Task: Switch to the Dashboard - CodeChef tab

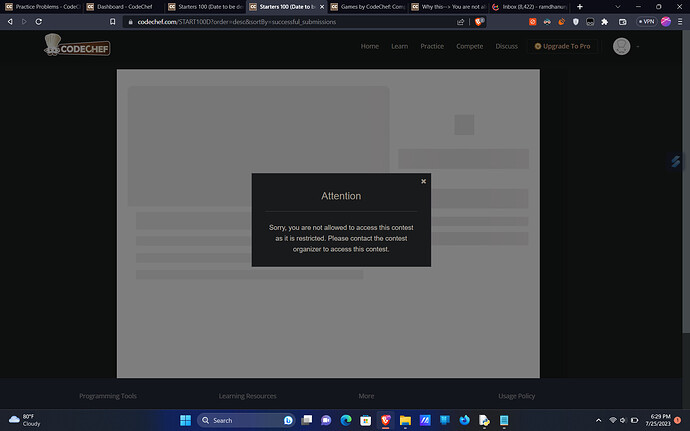Action: pyautogui.click(x=123, y=7)
